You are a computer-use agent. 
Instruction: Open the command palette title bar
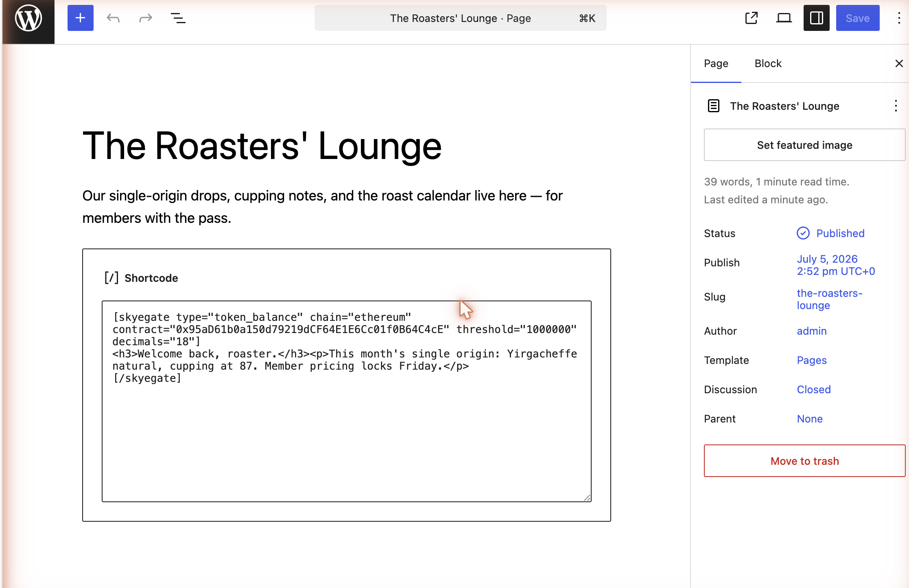click(x=460, y=18)
